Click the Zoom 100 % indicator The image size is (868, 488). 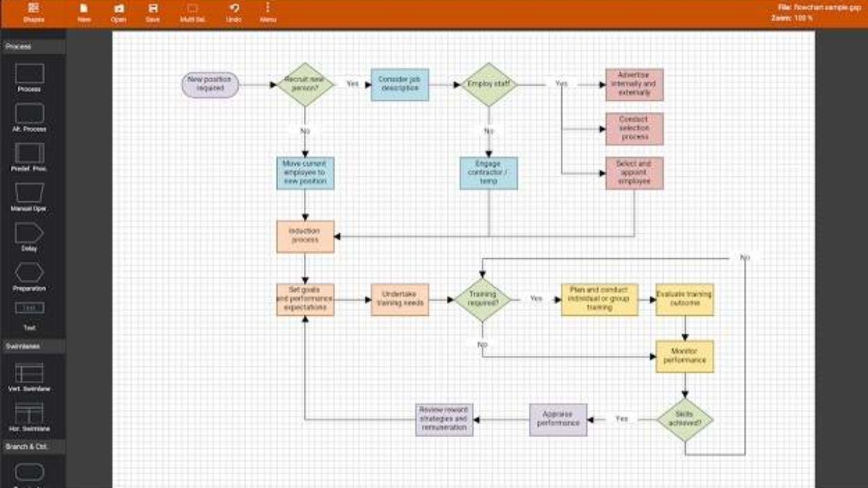792,18
